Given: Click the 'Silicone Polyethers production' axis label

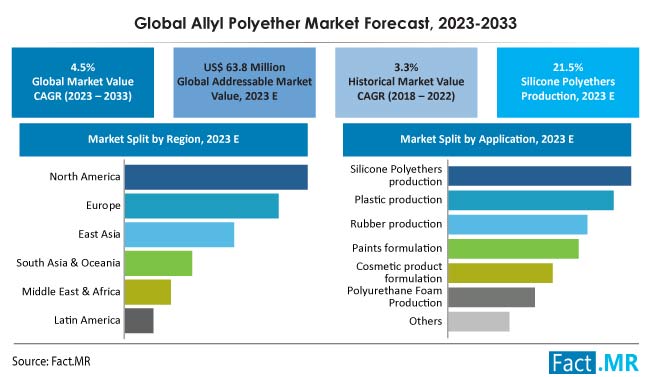Looking at the screenshot, I should (396, 175).
